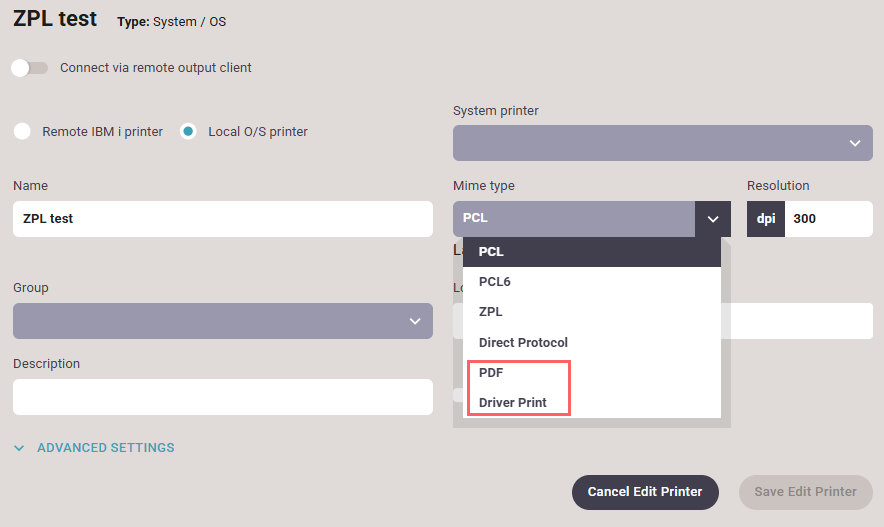Click Save Edit Printer button

coord(805,492)
